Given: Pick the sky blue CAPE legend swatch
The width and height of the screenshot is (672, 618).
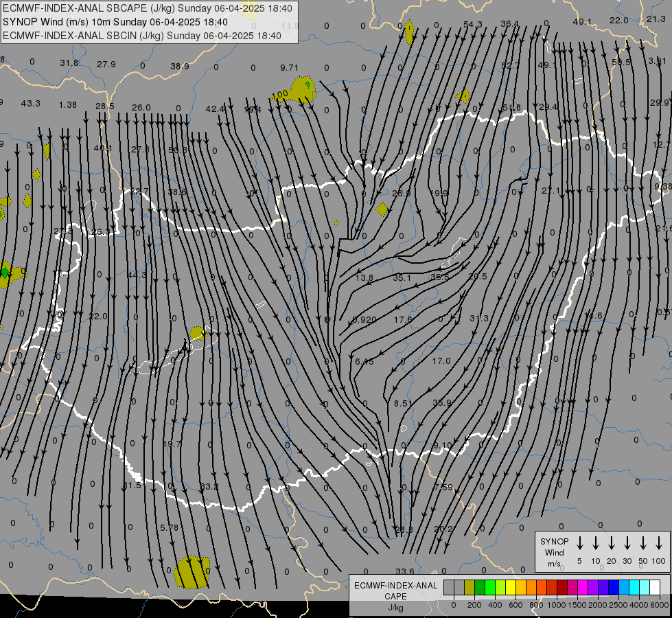Looking at the screenshot, I should click(x=623, y=588).
